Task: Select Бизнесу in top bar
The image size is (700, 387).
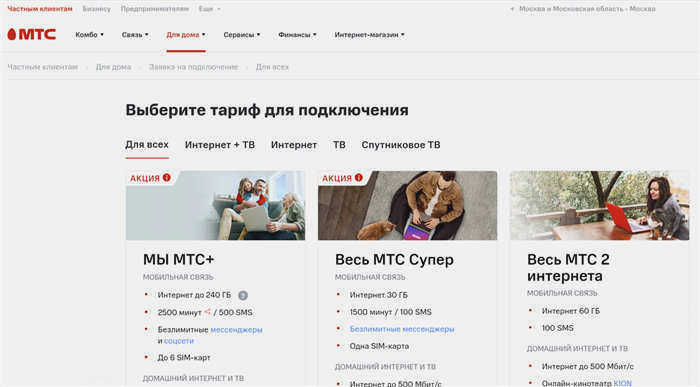Action: point(96,9)
